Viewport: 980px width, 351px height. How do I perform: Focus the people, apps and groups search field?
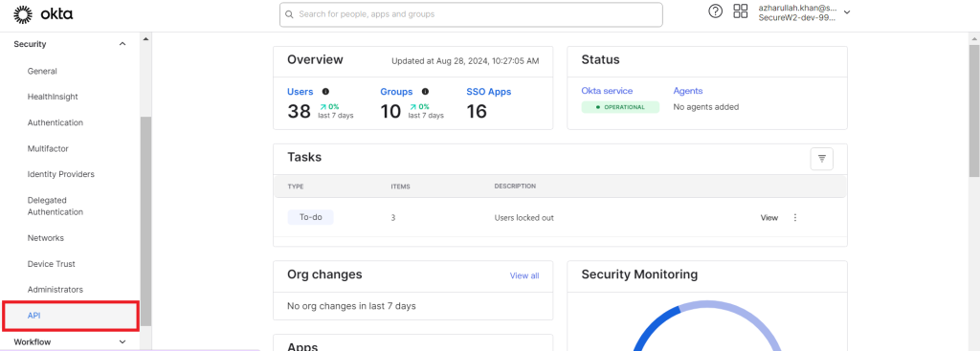(x=471, y=13)
